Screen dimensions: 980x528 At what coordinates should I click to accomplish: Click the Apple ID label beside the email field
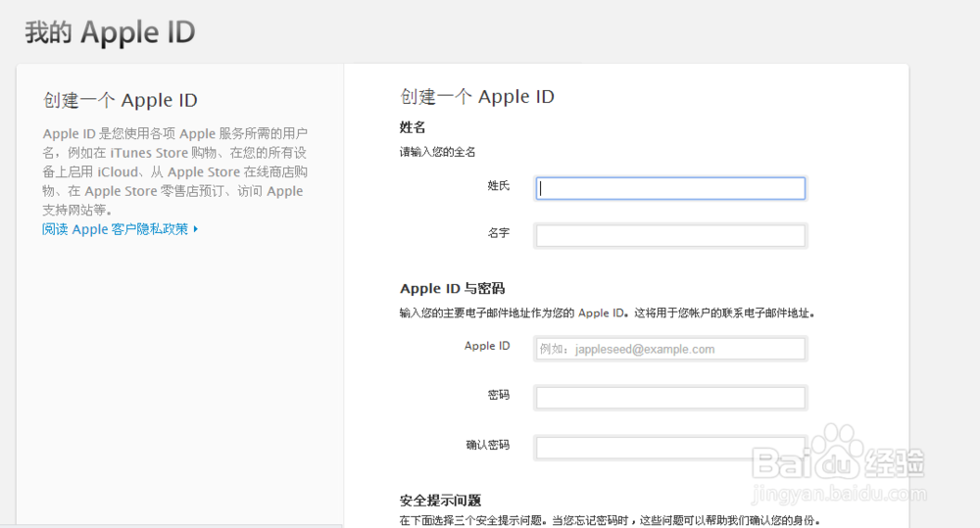[487, 346]
